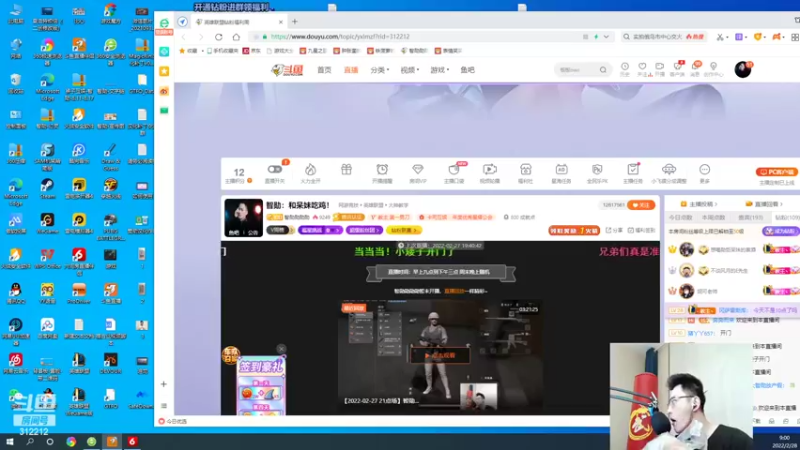Click the orange 火箭 rocket reward banner
Viewport: 800px width, 450px height.
(x=574, y=230)
